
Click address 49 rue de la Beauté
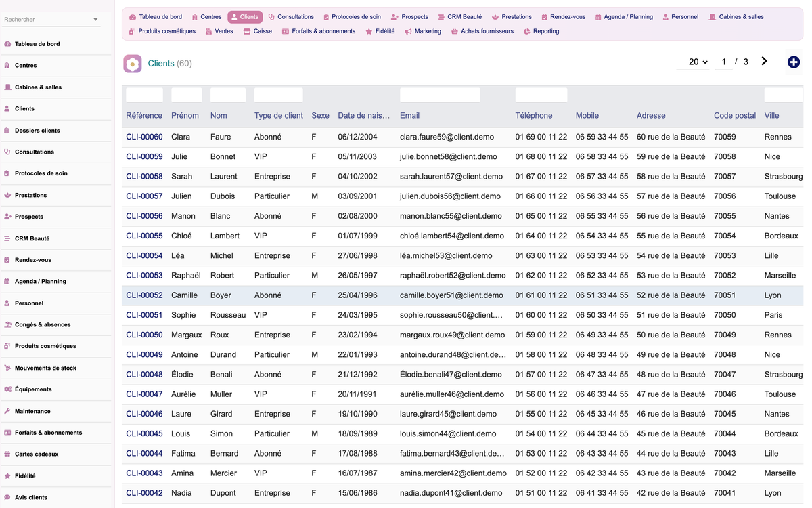click(671, 355)
